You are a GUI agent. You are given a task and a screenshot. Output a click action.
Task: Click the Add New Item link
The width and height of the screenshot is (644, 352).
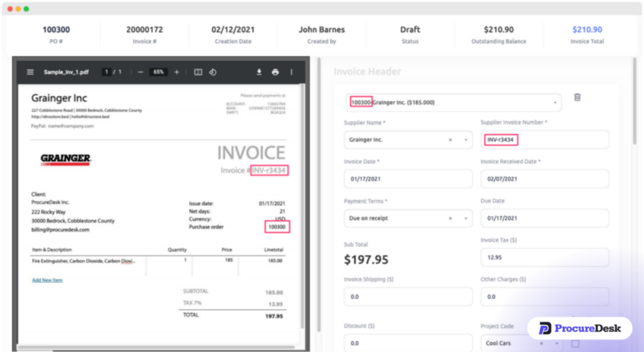[x=47, y=280]
